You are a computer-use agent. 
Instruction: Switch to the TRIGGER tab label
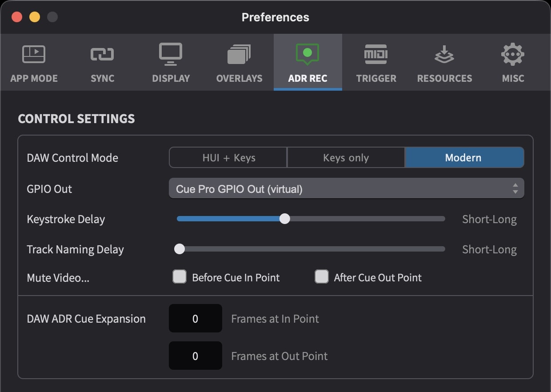376,78
